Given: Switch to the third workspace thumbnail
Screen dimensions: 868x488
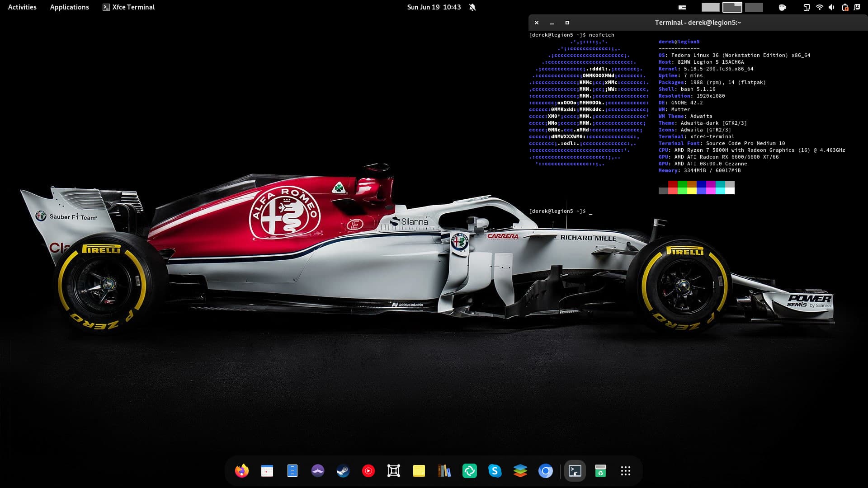Looking at the screenshot, I should pyautogui.click(x=754, y=7).
